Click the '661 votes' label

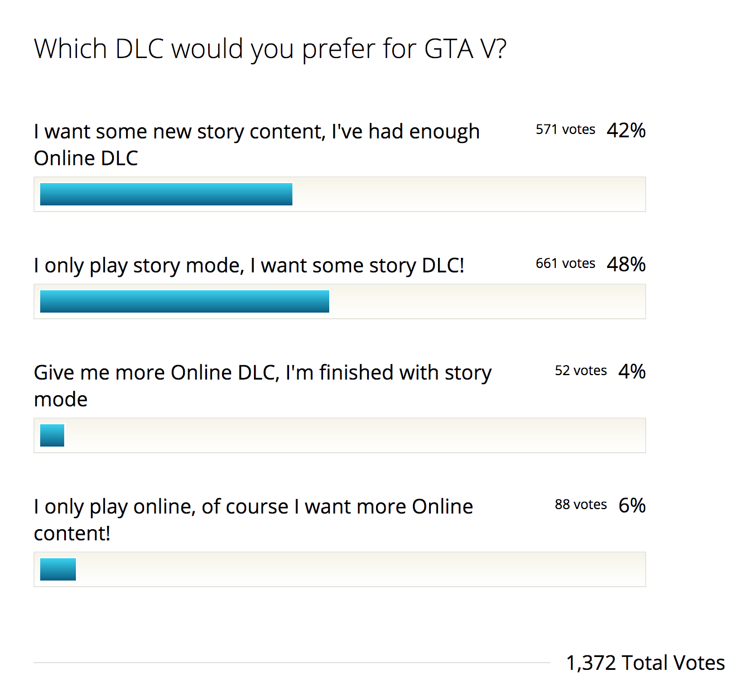pyautogui.click(x=565, y=263)
